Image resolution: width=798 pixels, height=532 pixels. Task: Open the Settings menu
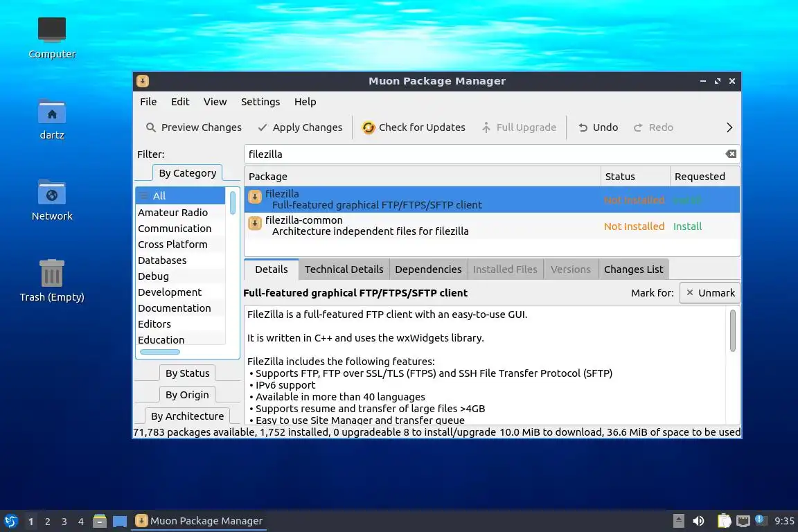point(260,102)
